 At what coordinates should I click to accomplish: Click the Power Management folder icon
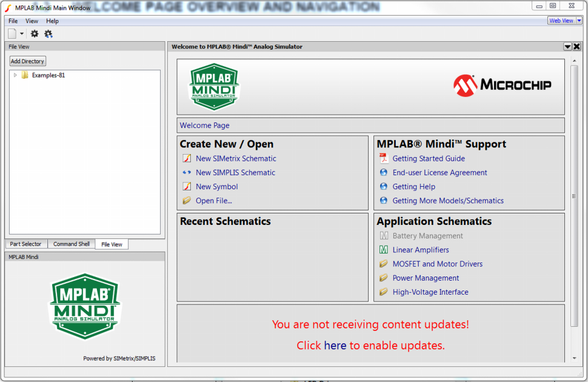point(384,278)
